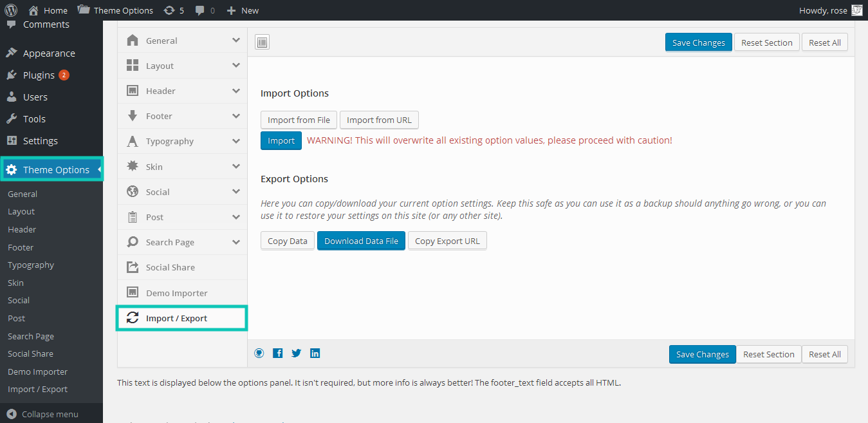Open the LinkedIn icon in panel footer
Image resolution: width=868 pixels, height=423 pixels.
(315, 353)
